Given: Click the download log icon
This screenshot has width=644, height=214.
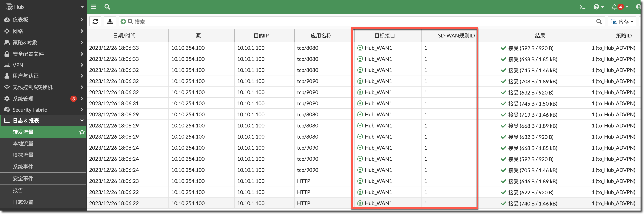Looking at the screenshot, I should click(x=110, y=22).
